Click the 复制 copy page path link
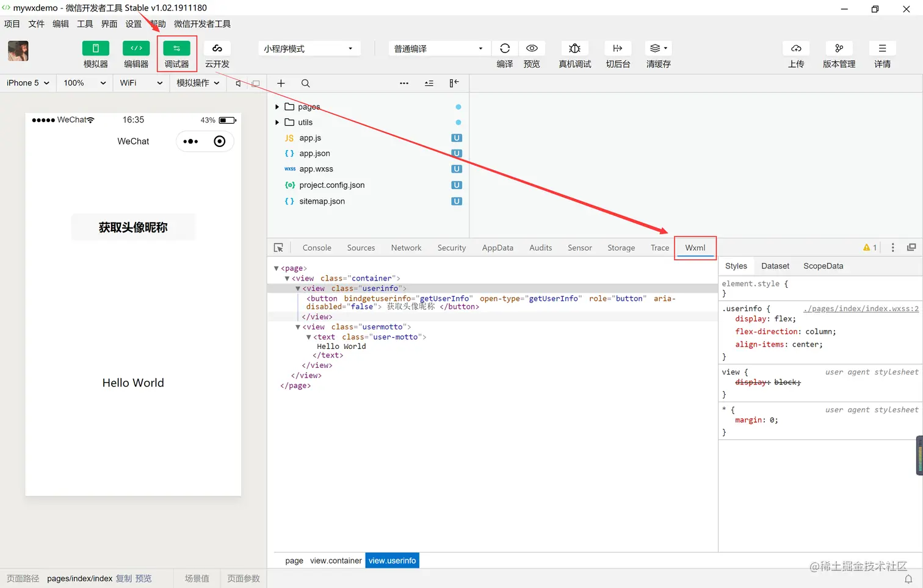The width and height of the screenshot is (923, 588). coord(124,578)
